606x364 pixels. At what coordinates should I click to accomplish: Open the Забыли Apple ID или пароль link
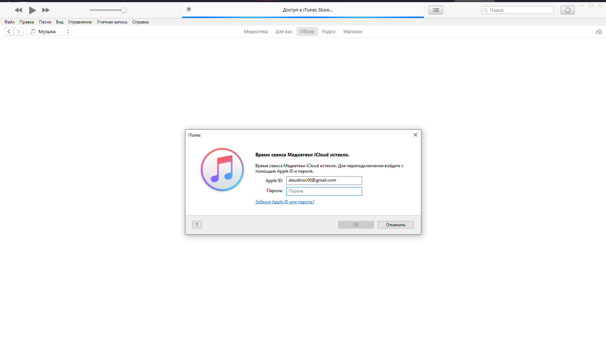(285, 202)
